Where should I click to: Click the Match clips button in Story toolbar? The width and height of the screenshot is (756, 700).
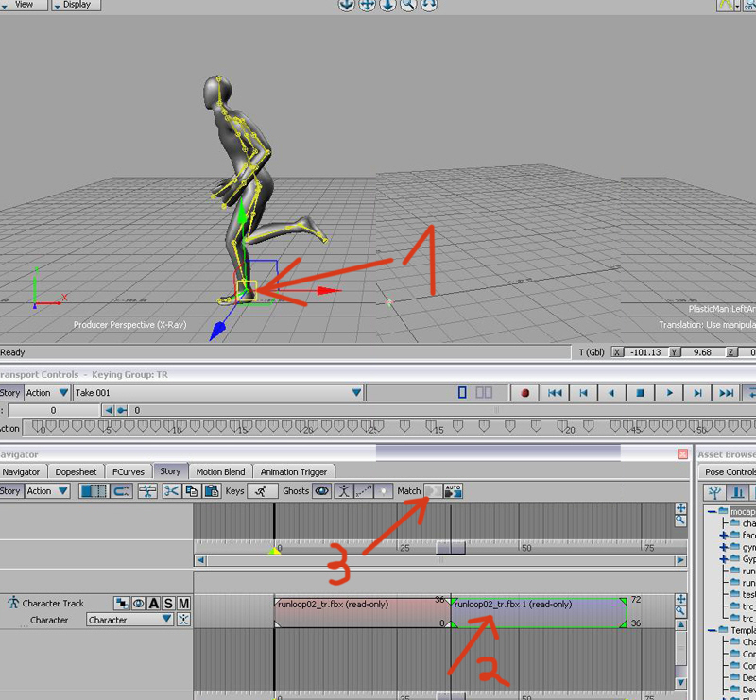(432, 491)
